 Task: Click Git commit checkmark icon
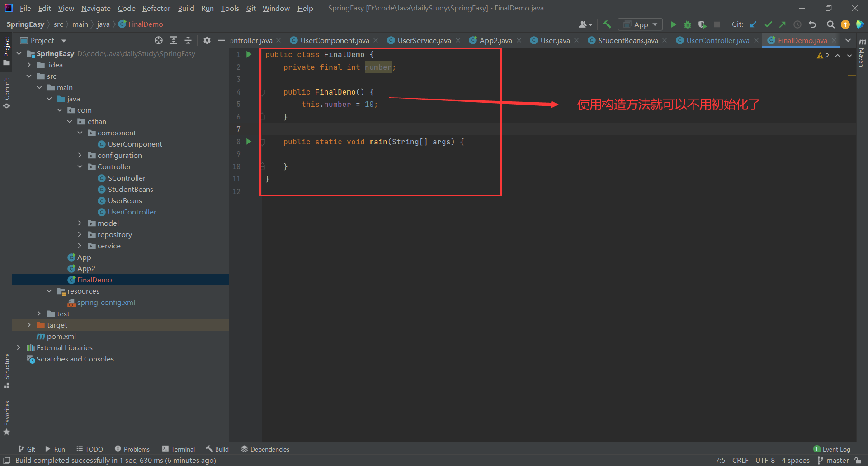[x=768, y=24]
